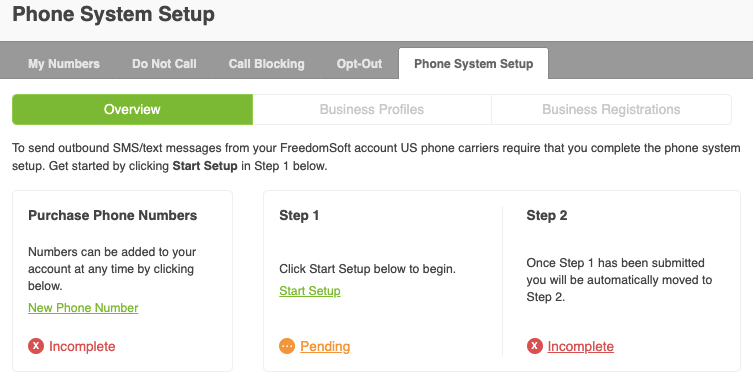Click the Incomplete status under Purchase Phone Numbers
The width and height of the screenshot is (753, 373).
(x=82, y=346)
